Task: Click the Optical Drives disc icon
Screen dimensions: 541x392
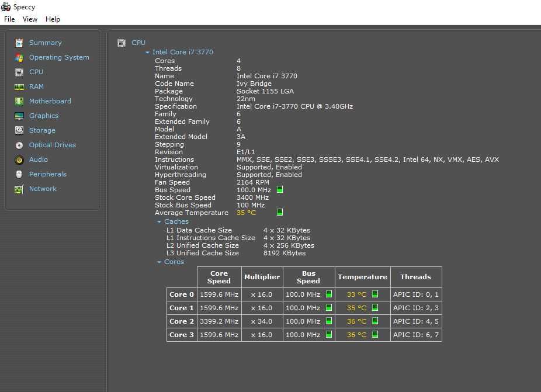Action: [19, 145]
